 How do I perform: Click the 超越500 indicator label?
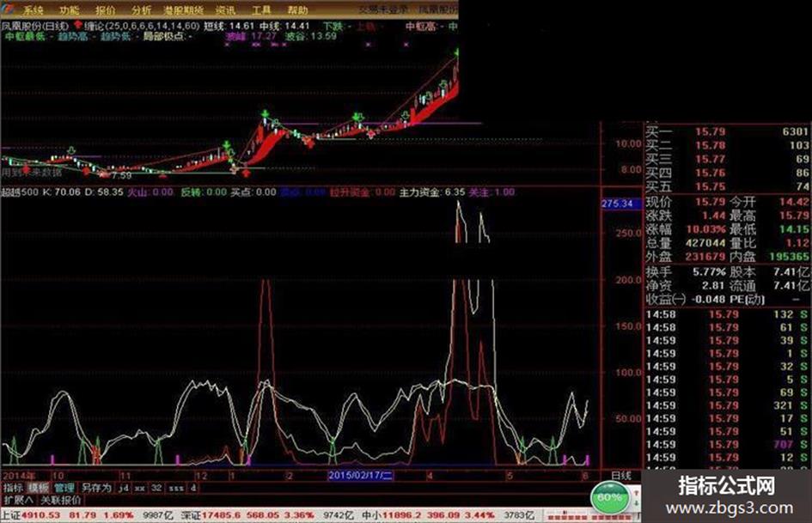tap(20, 192)
